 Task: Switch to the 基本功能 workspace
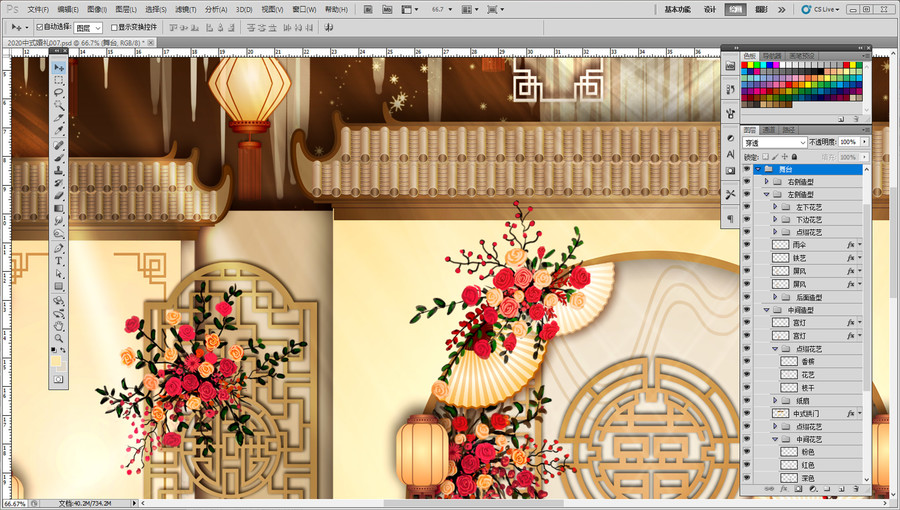click(x=677, y=10)
